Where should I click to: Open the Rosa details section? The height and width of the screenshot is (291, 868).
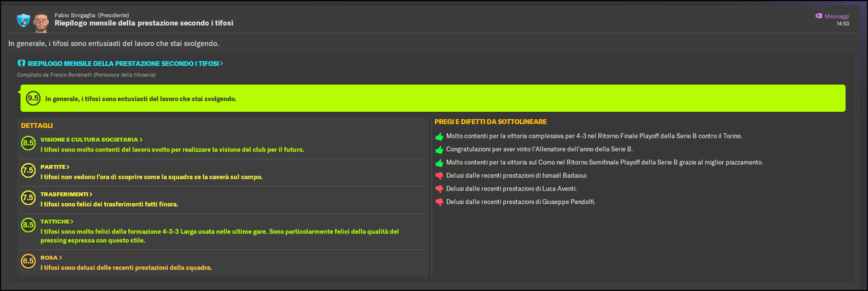(x=51, y=258)
